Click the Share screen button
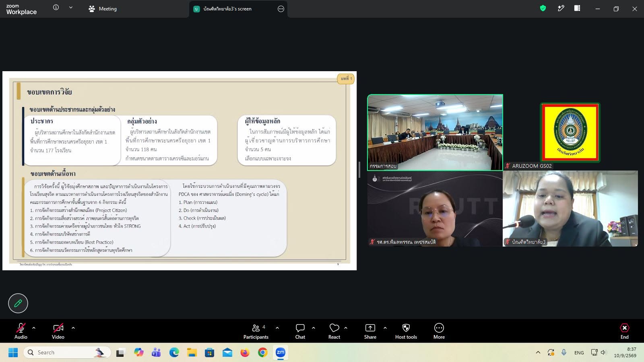This screenshot has height=362, width=644. coord(370,331)
